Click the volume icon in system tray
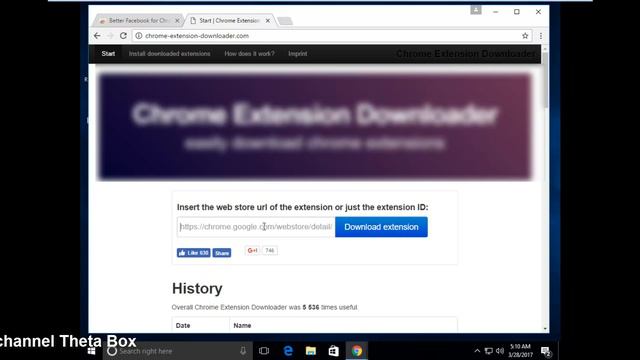This screenshot has height=360, width=640. (x=500, y=351)
